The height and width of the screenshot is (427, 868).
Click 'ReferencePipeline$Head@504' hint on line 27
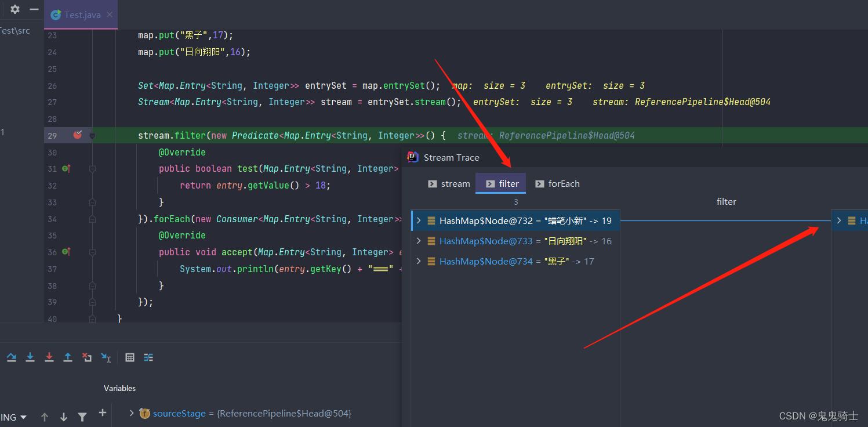pos(702,102)
